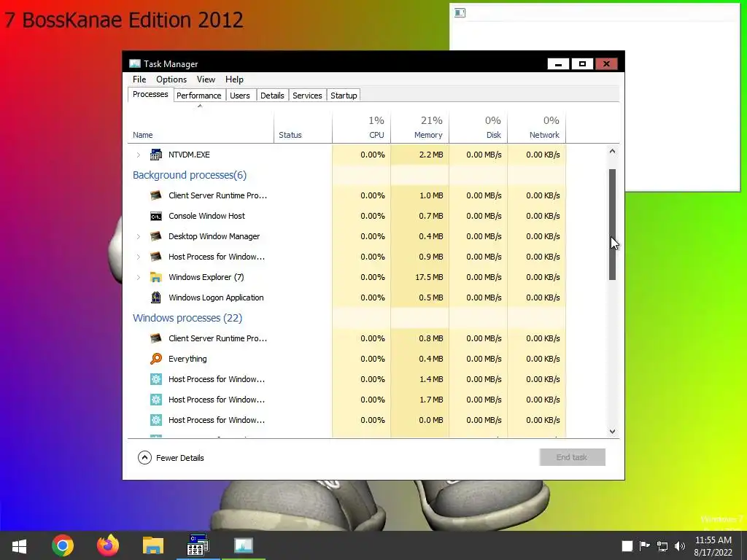Open the clock showing 11:55 AM

[713, 545]
